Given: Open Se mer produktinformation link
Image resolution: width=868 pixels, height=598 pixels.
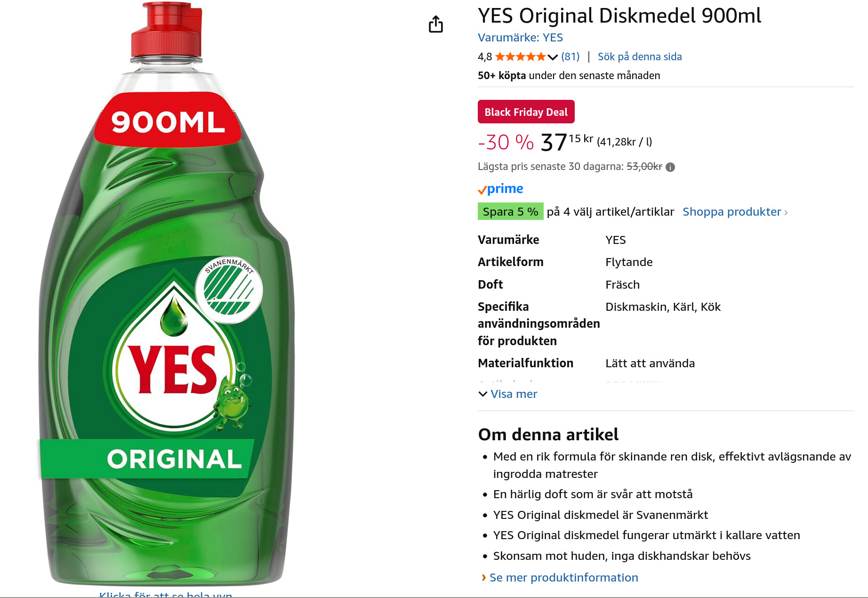Looking at the screenshot, I should click(563, 578).
